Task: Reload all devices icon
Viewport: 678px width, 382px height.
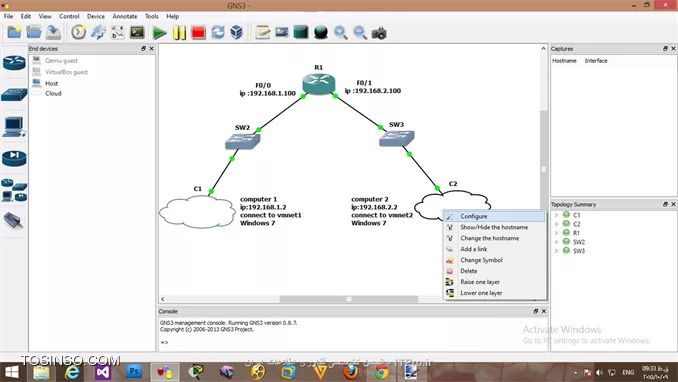Action: point(217,32)
